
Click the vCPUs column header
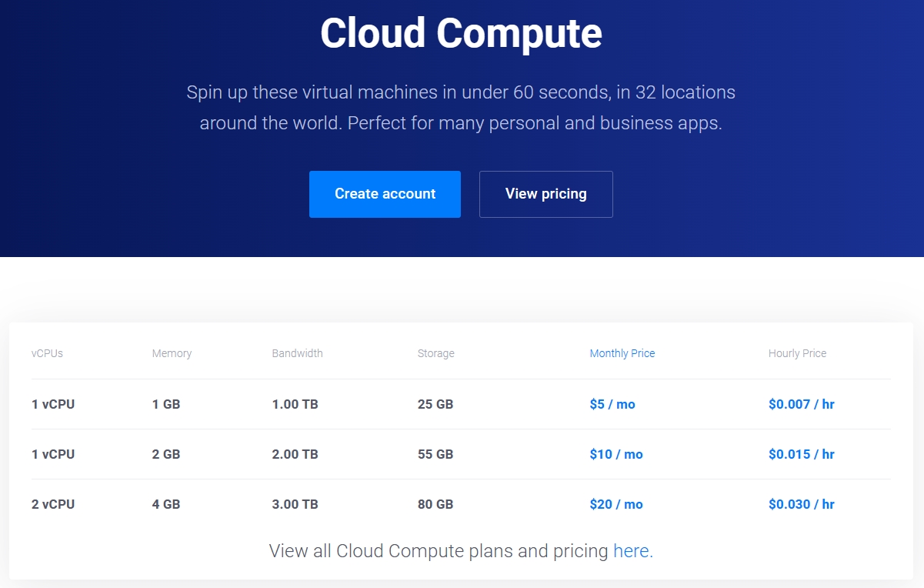[x=47, y=353]
